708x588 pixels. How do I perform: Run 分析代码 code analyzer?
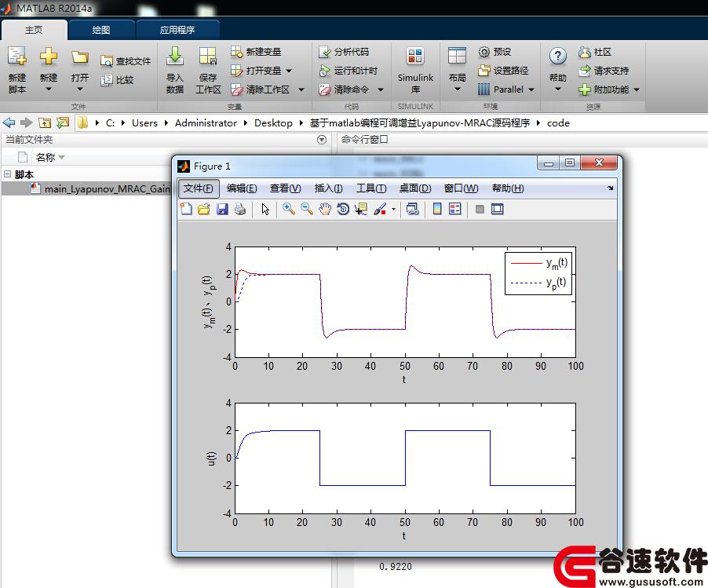pos(344,52)
